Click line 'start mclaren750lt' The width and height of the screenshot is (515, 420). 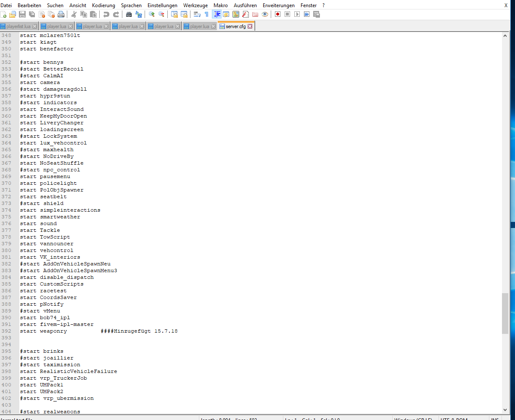[50, 35]
